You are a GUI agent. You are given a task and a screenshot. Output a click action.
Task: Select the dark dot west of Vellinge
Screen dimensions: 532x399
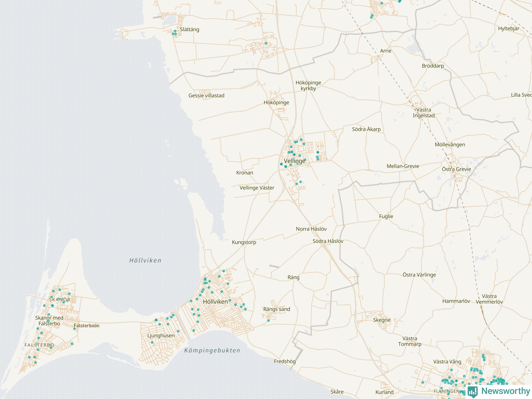coord(281,164)
